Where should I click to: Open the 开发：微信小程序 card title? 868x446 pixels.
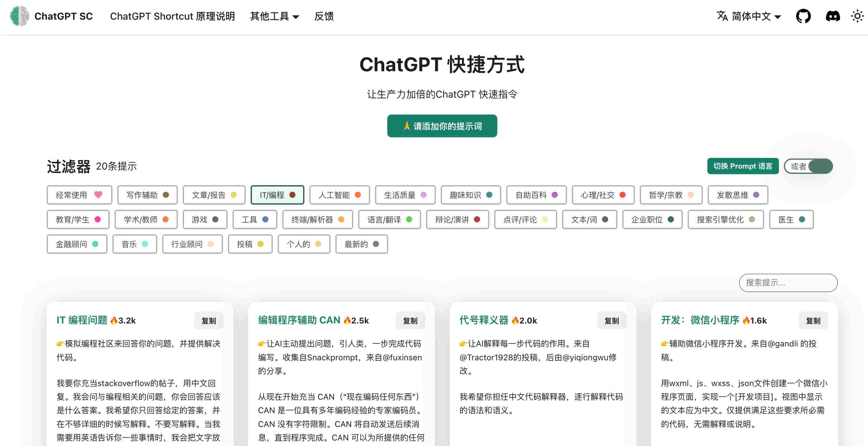click(700, 320)
